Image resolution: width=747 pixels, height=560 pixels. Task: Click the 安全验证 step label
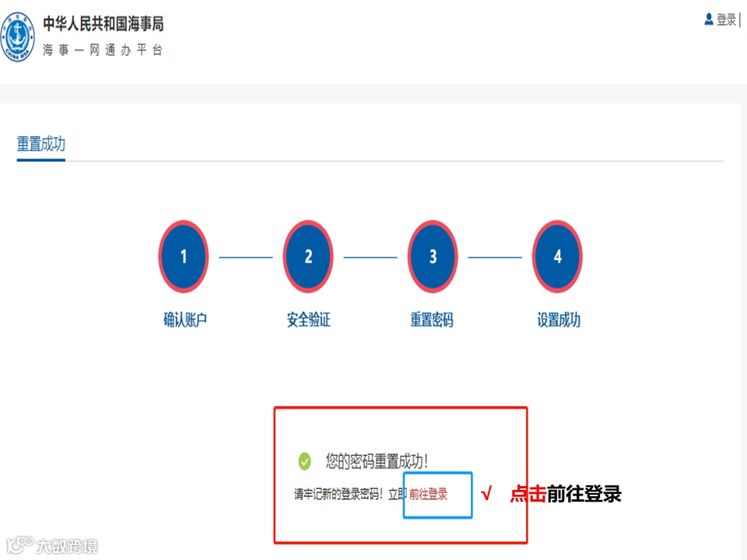coord(308,320)
